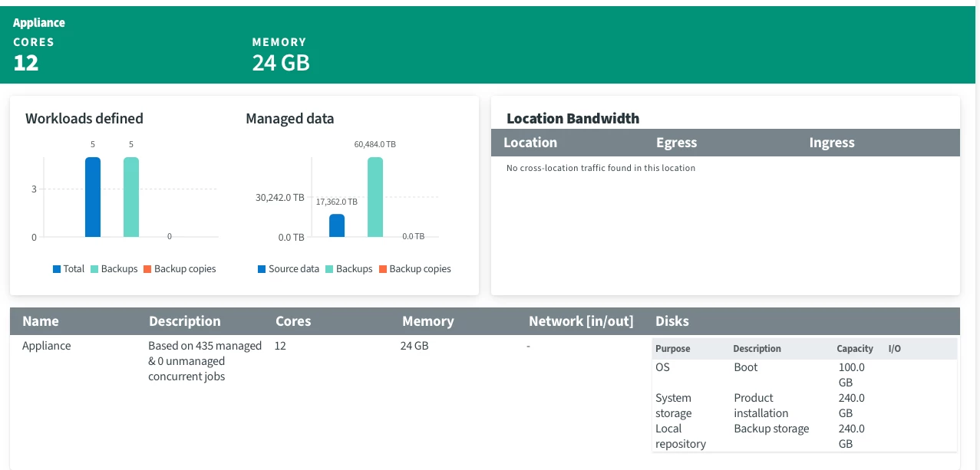
Task: Click the OS disk purpose cell
Action: tap(662, 367)
